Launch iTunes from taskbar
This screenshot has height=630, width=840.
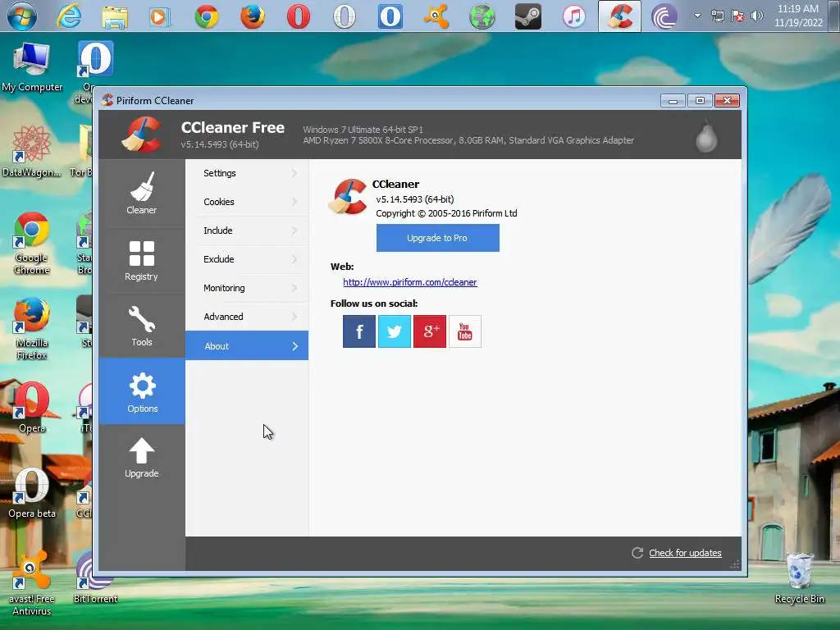click(x=573, y=16)
